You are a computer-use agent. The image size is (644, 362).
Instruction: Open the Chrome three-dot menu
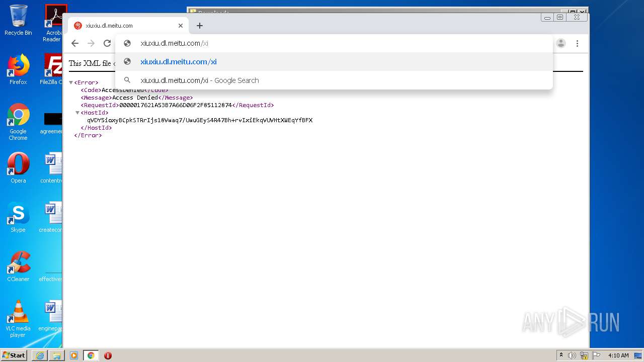click(578, 43)
